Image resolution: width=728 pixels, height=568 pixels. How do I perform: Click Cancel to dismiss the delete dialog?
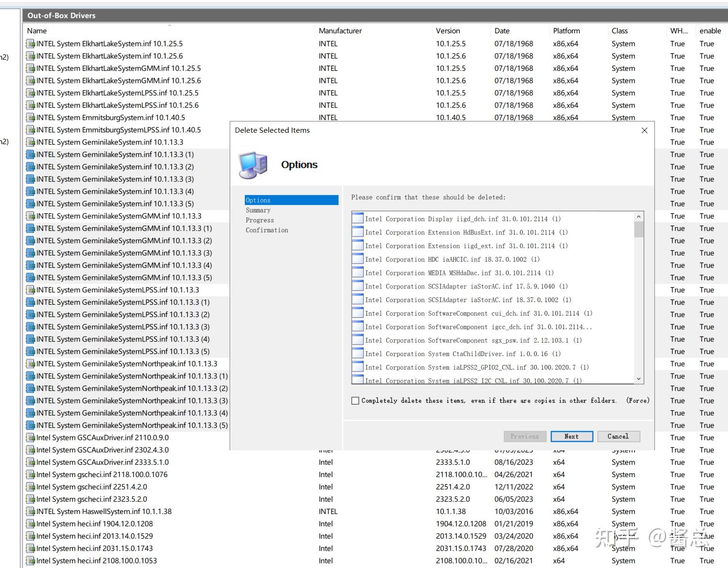pyautogui.click(x=618, y=436)
